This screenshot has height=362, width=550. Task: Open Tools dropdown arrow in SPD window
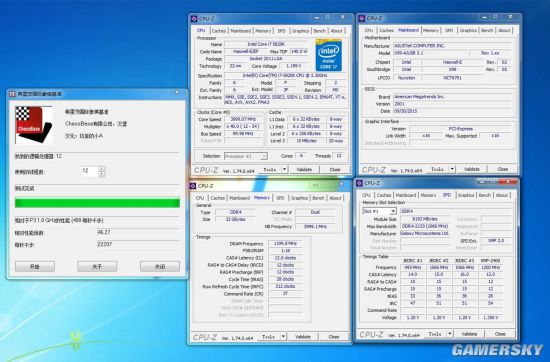(450, 334)
